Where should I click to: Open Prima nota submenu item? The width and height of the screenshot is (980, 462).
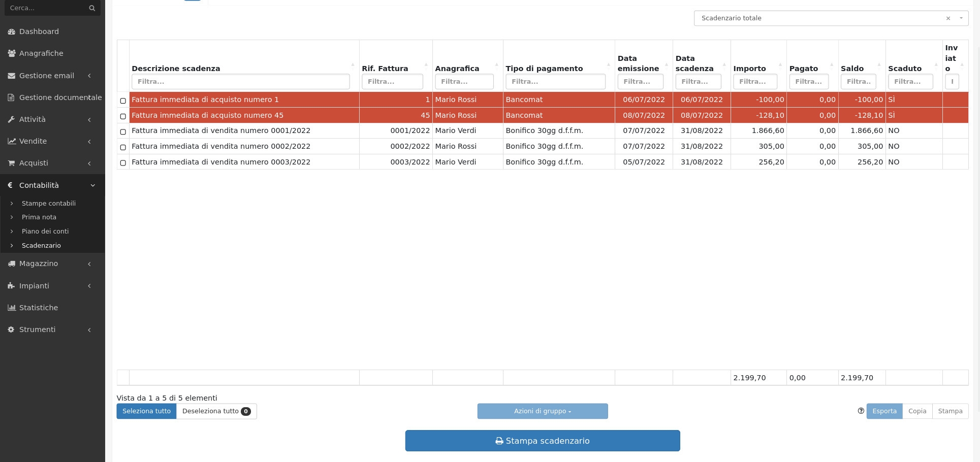coord(39,217)
